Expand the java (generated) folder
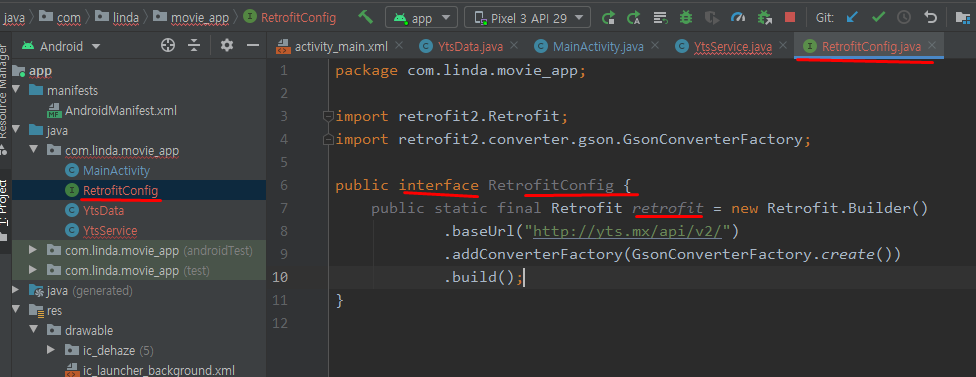The image size is (976, 377). coord(16,291)
